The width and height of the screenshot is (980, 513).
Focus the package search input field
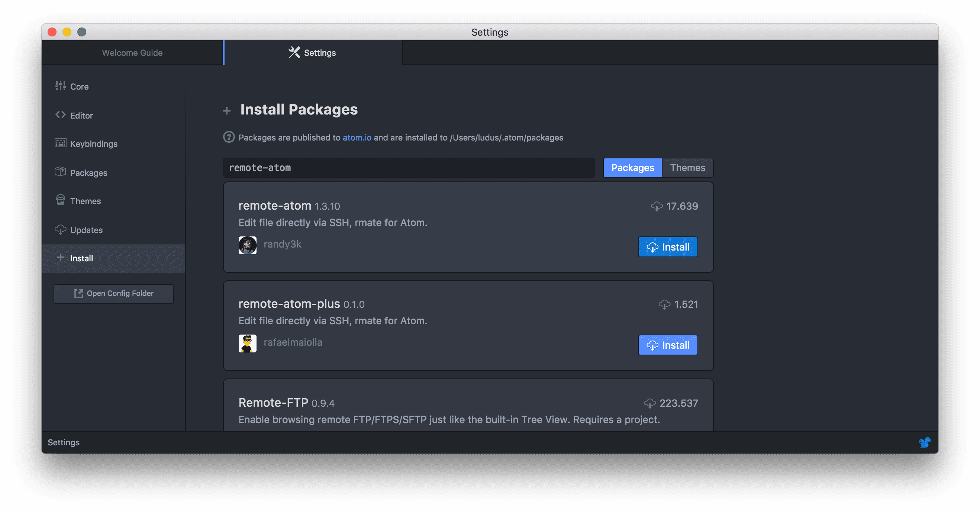[x=408, y=168]
